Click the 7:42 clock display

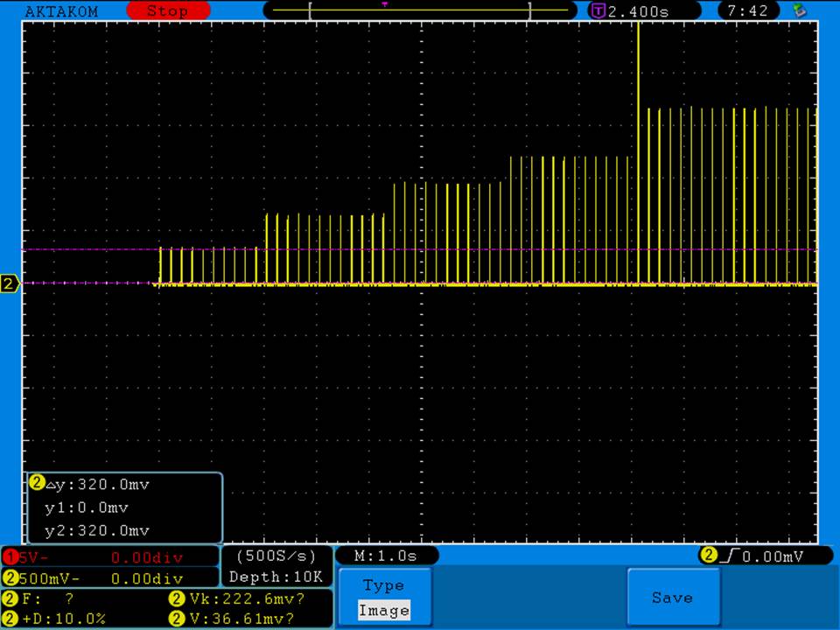coord(747,11)
